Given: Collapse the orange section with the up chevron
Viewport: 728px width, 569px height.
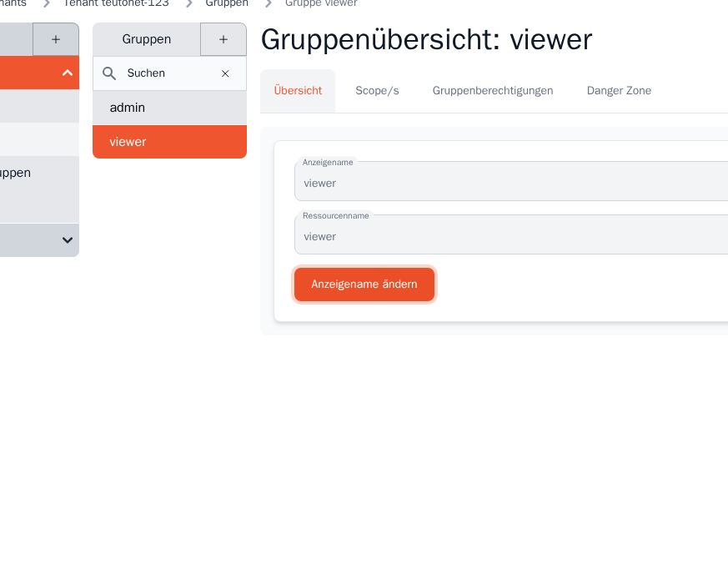Looking at the screenshot, I should click(68, 73).
